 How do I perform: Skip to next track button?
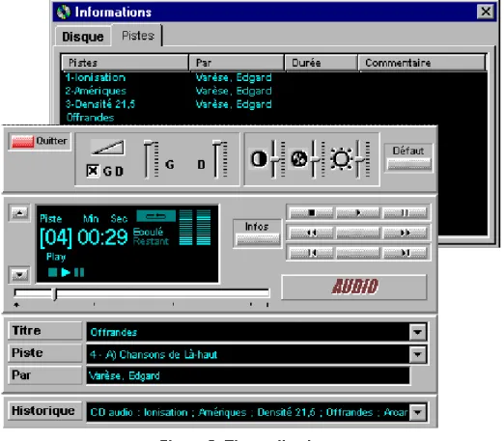pos(405,253)
